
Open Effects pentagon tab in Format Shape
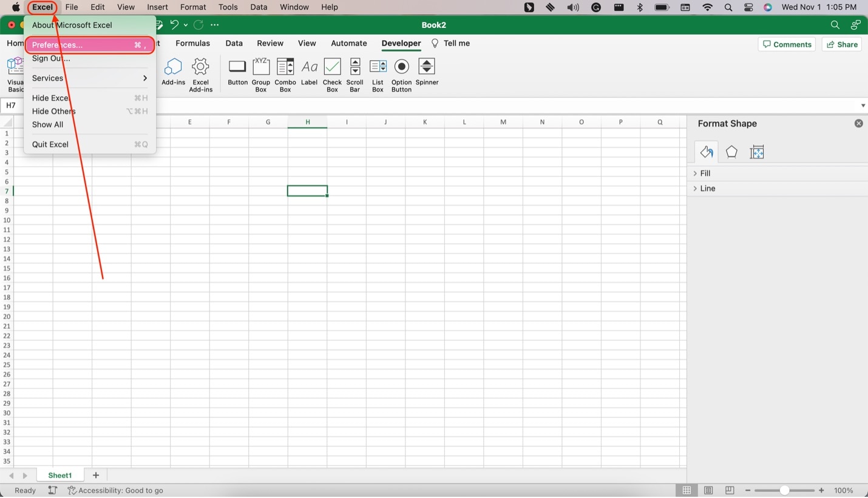tap(731, 152)
